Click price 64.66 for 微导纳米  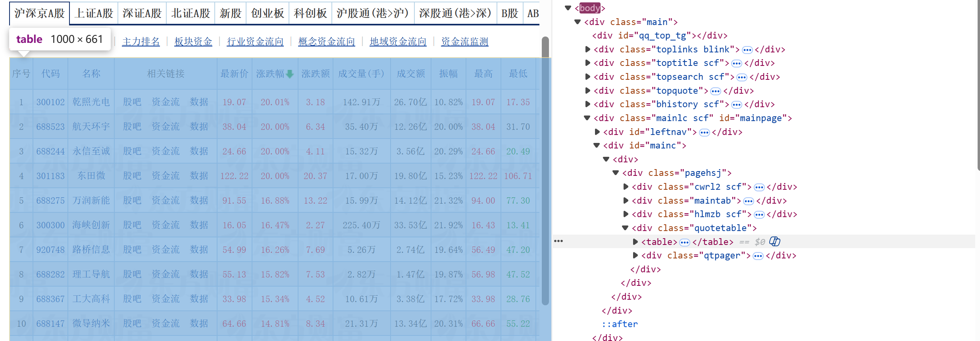pyautogui.click(x=234, y=324)
